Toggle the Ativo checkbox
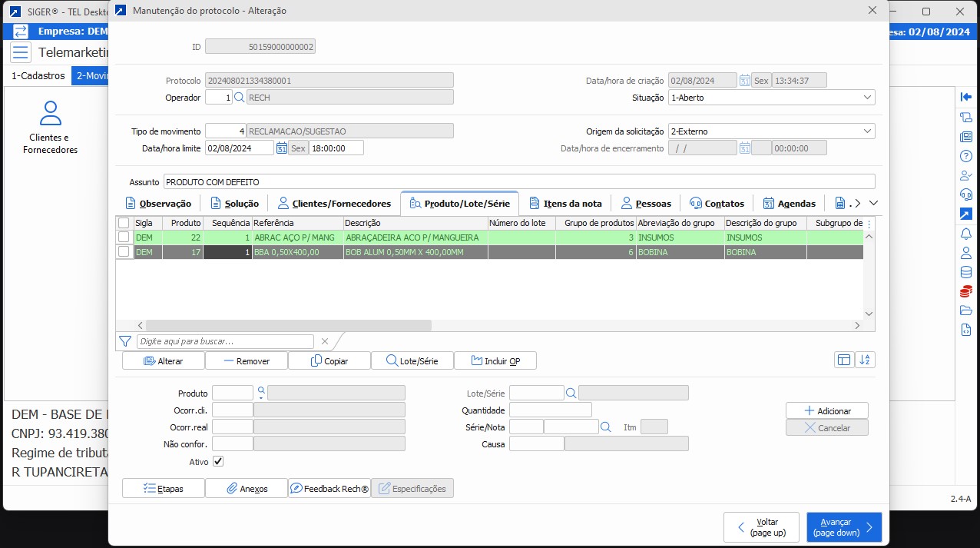This screenshot has width=980, height=548. point(218,461)
